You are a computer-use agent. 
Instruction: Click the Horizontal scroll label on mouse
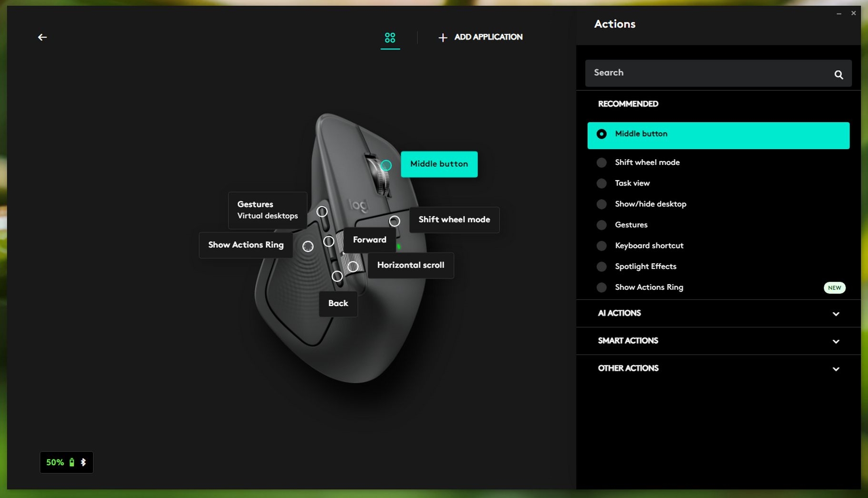coord(410,265)
